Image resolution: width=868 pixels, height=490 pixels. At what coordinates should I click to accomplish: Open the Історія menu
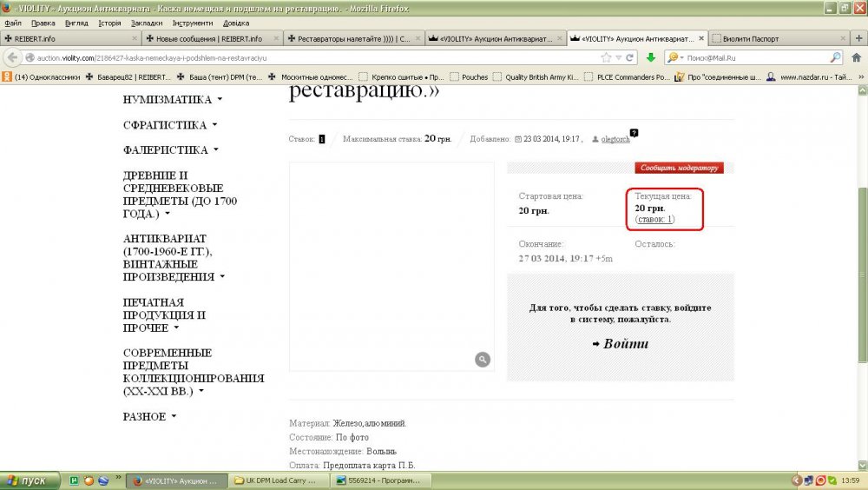(x=109, y=23)
